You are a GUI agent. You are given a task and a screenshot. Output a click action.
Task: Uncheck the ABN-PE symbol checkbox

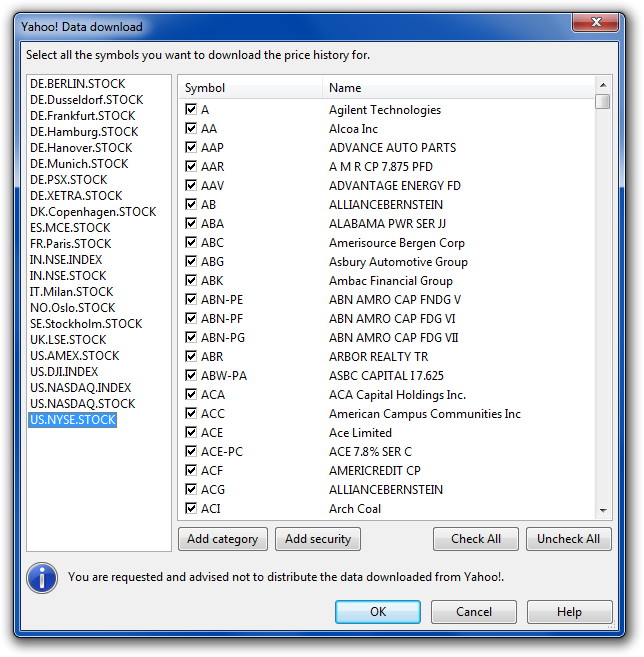click(x=191, y=300)
